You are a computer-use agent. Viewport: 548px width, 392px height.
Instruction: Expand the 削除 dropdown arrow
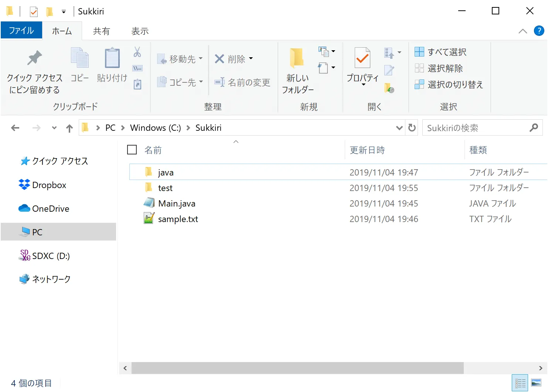coord(251,58)
